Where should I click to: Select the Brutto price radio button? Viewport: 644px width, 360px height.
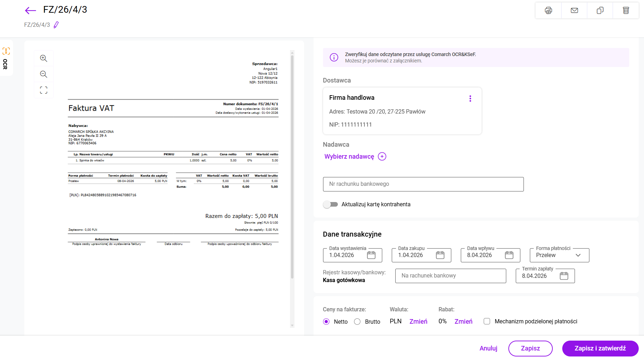click(x=357, y=322)
